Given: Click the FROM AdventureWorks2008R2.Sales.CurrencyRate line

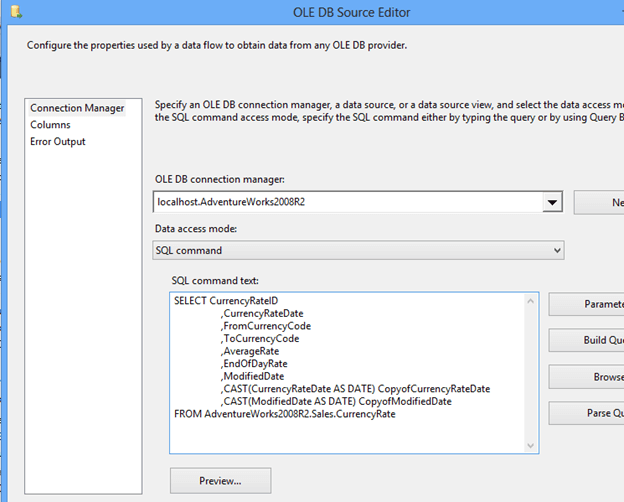Looking at the screenshot, I should click(x=284, y=414).
